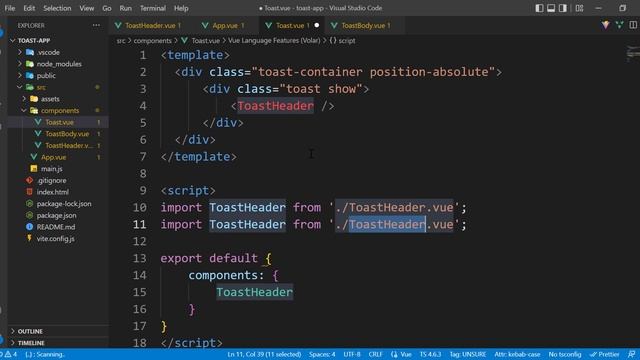Click the minimap at editor top right

633,53
